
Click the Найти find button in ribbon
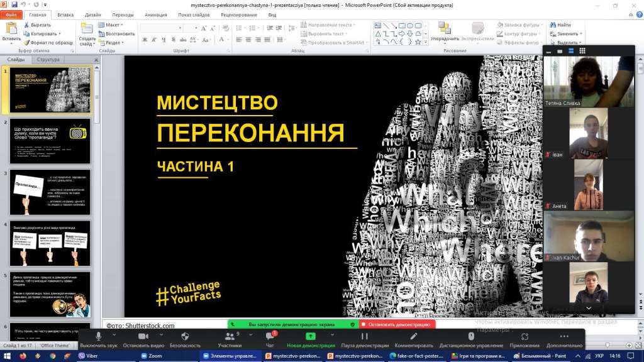coord(560,25)
